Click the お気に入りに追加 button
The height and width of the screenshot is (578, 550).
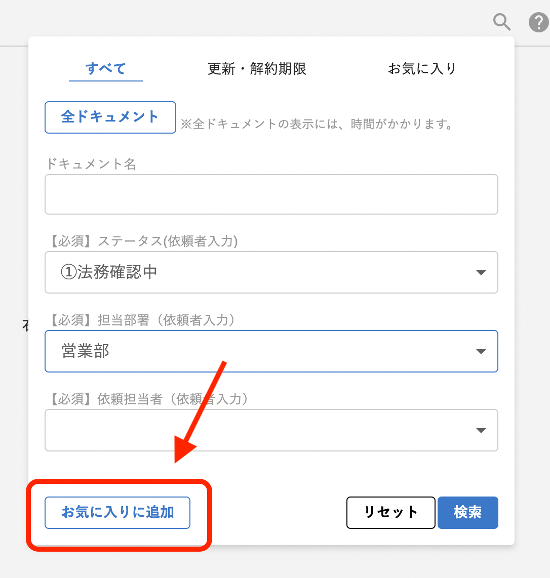(118, 512)
